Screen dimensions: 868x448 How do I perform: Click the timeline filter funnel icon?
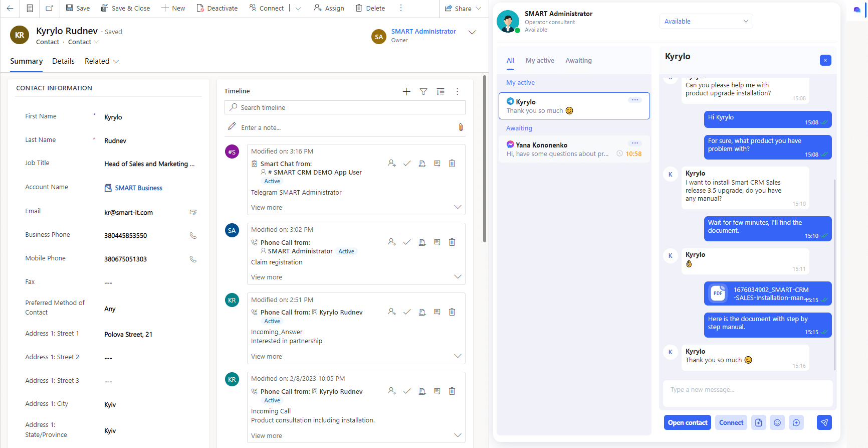423,91
